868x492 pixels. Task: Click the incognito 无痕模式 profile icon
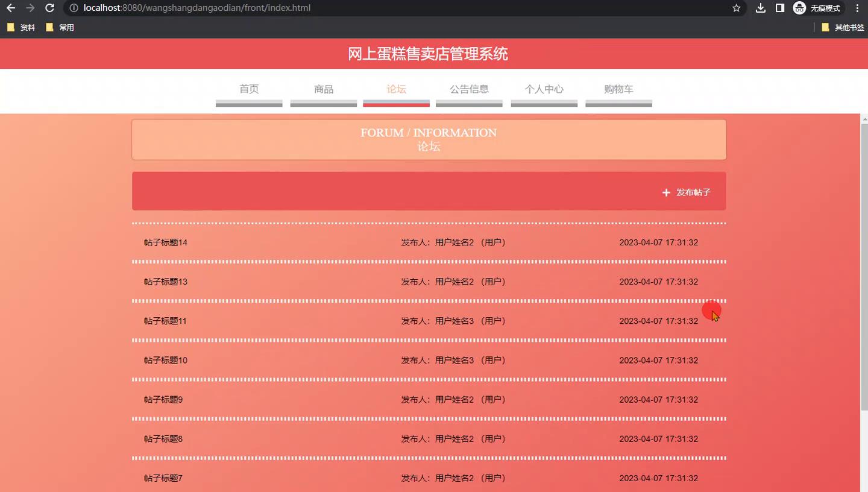[x=817, y=8]
